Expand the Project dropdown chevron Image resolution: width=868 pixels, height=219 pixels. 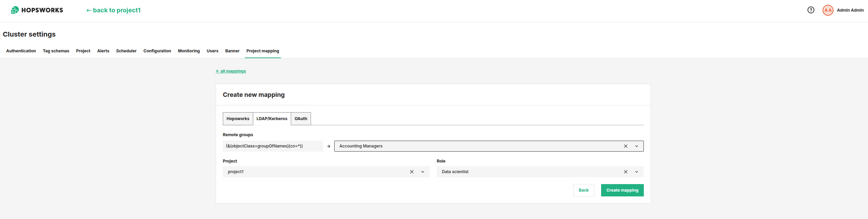422,172
